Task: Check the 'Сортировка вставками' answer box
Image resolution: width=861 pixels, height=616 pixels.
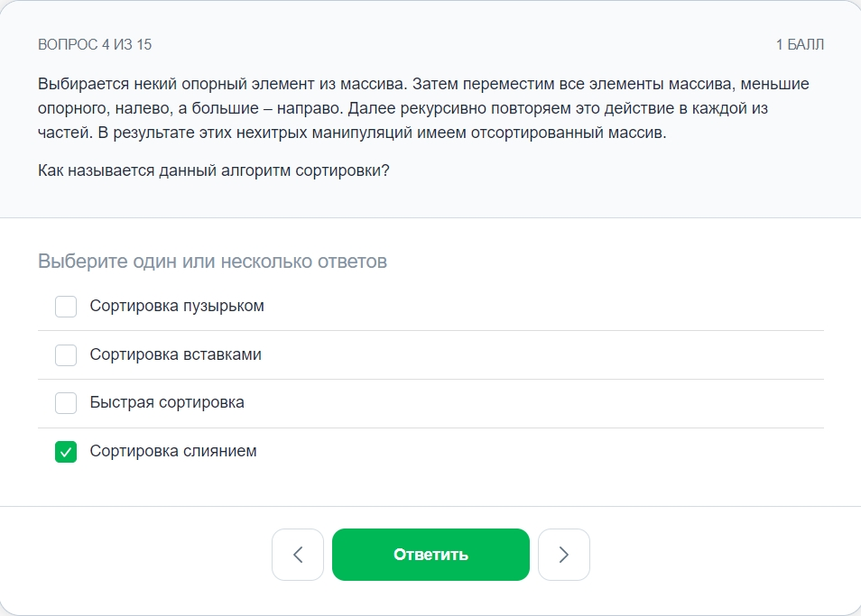Action: 65,354
